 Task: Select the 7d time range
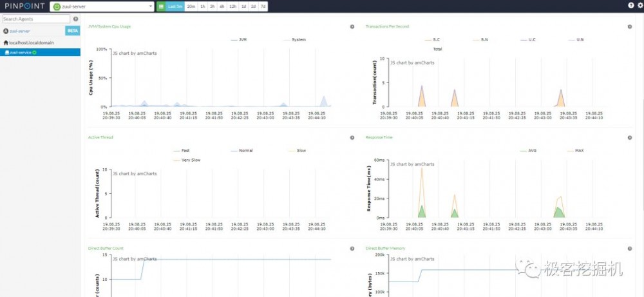[x=263, y=6]
